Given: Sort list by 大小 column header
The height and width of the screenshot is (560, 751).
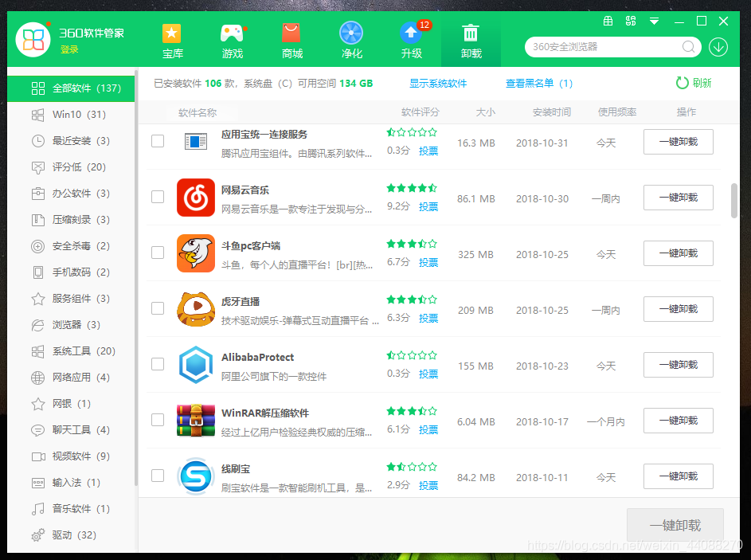Looking at the screenshot, I should point(485,112).
